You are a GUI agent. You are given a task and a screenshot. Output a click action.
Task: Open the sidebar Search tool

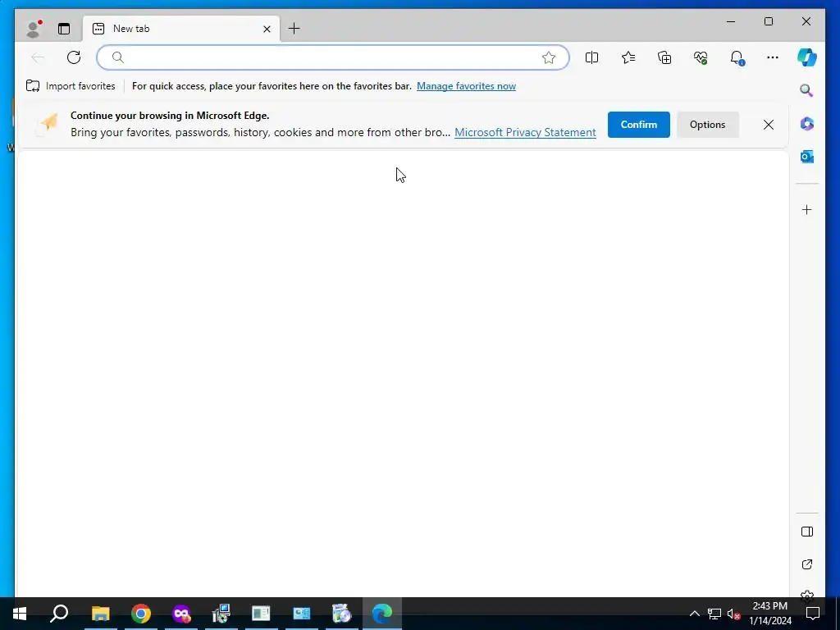tap(807, 90)
